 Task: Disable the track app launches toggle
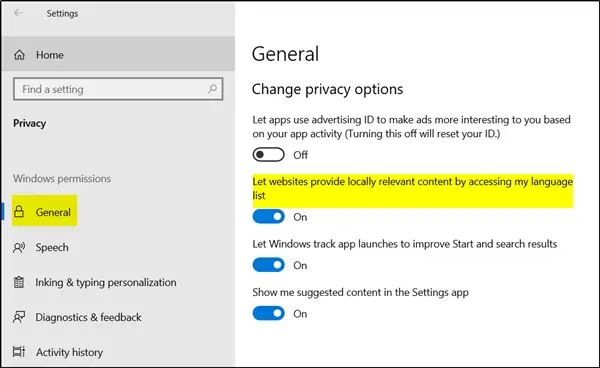tap(268, 265)
